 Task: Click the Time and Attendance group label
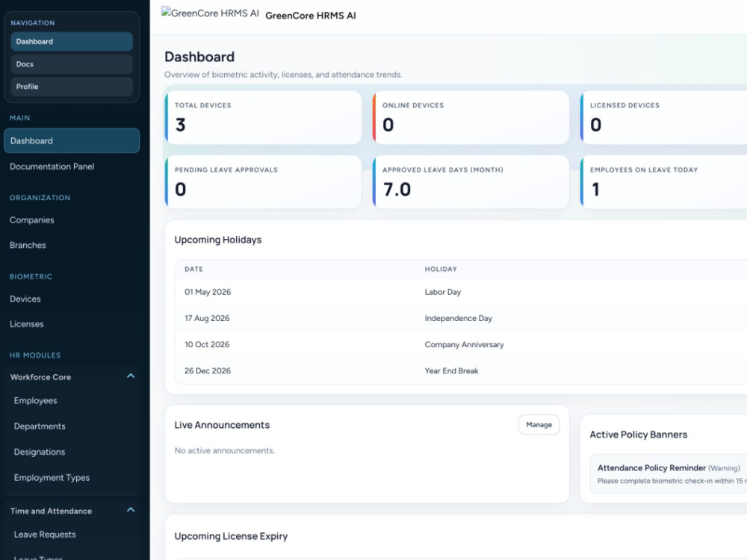(x=51, y=511)
